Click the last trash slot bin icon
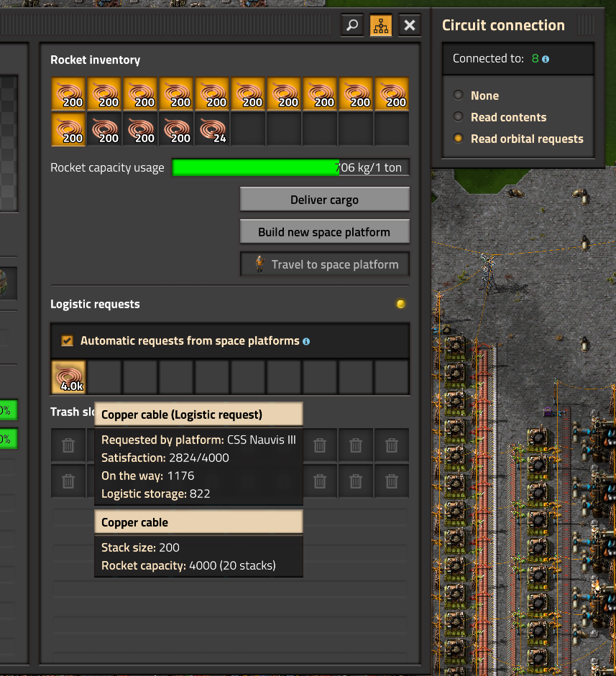616x676 pixels. [392, 481]
